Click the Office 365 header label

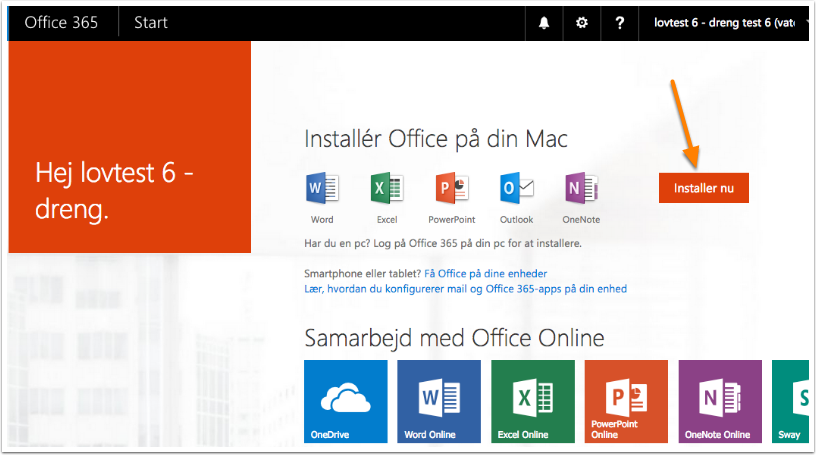[x=61, y=22]
